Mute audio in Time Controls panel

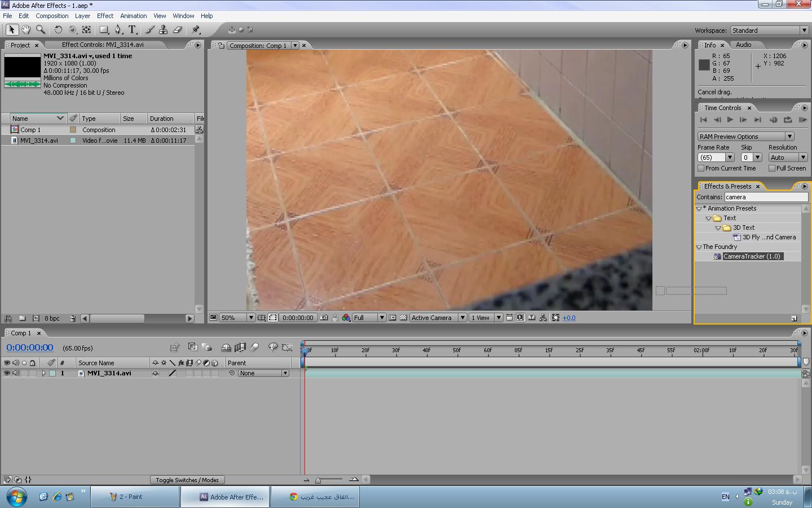[774, 120]
